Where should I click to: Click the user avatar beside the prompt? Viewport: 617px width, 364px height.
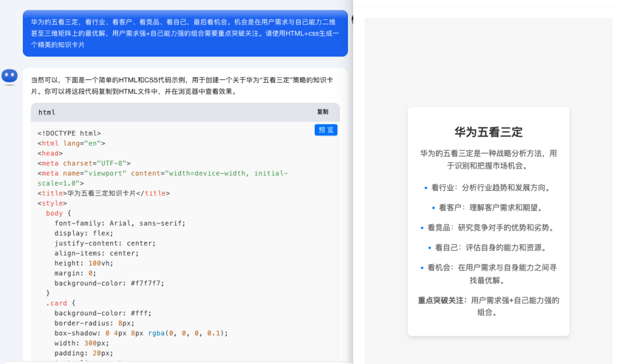click(x=352, y=19)
